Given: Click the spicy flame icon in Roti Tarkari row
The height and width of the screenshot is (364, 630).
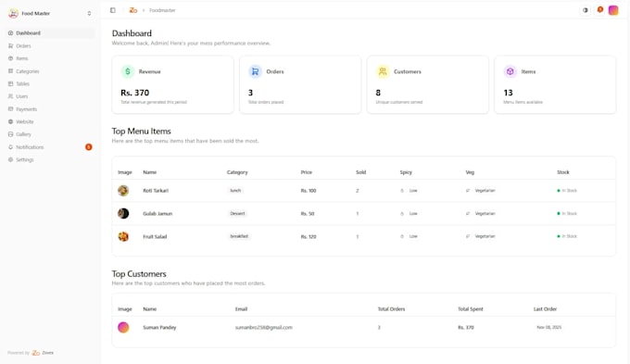Looking at the screenshot, I should click(x=402, y=191).
